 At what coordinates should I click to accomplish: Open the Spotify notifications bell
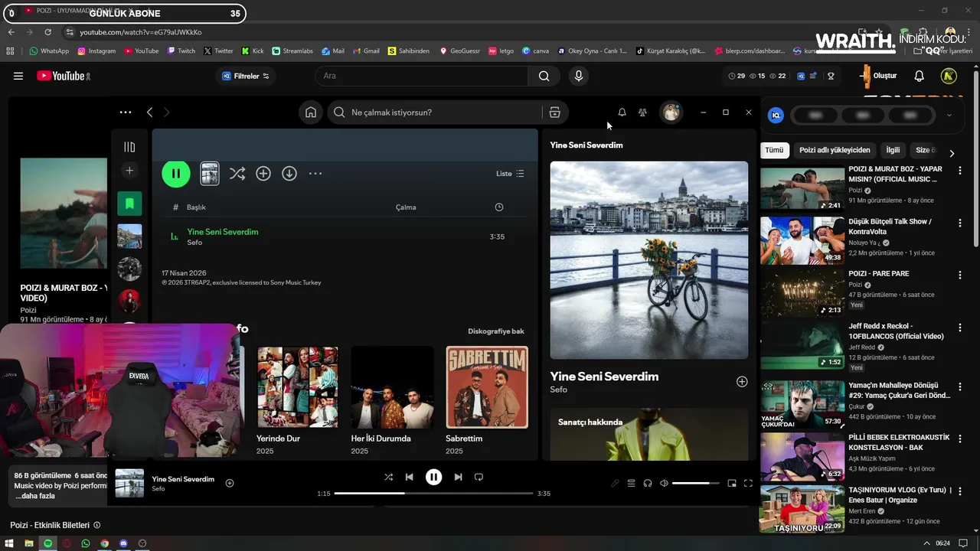click(622, 112)
